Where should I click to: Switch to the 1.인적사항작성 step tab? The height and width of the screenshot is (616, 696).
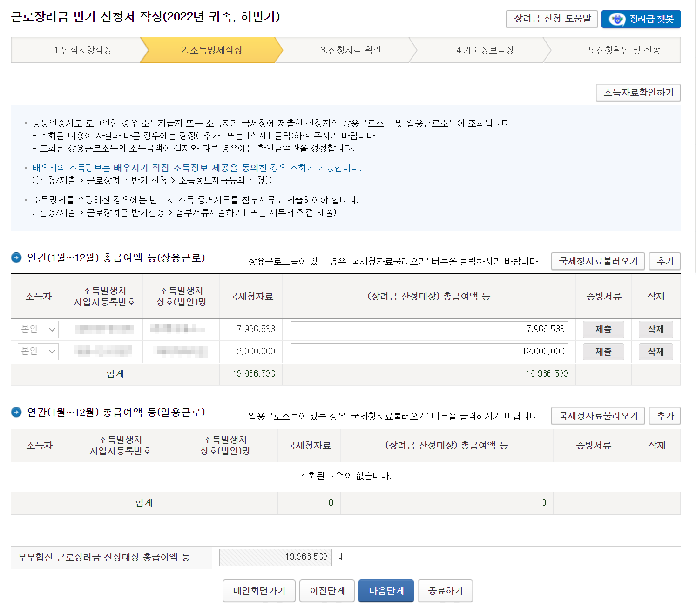(82, 50)
